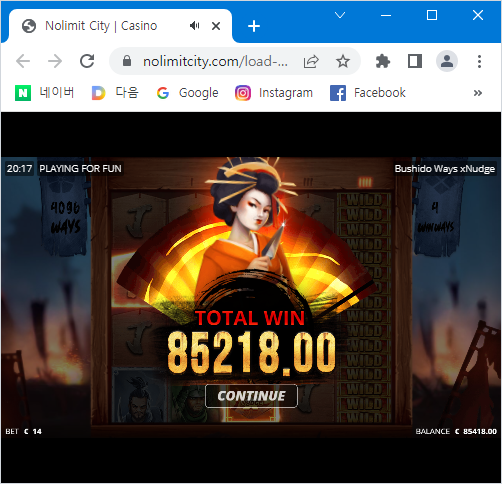Open the Facebook bookmark
This screenshot has height=484, width=502.
pos(368,93)
